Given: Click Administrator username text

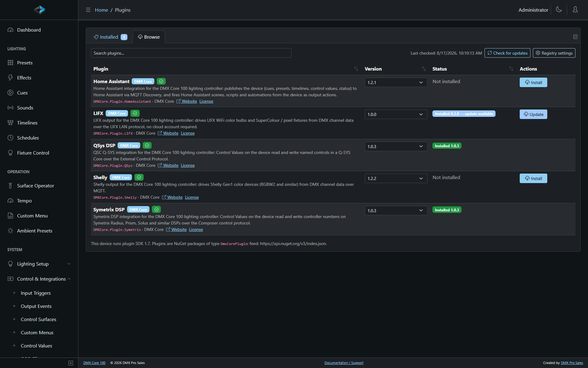Looking at the screenshot, I should (533, 10).
